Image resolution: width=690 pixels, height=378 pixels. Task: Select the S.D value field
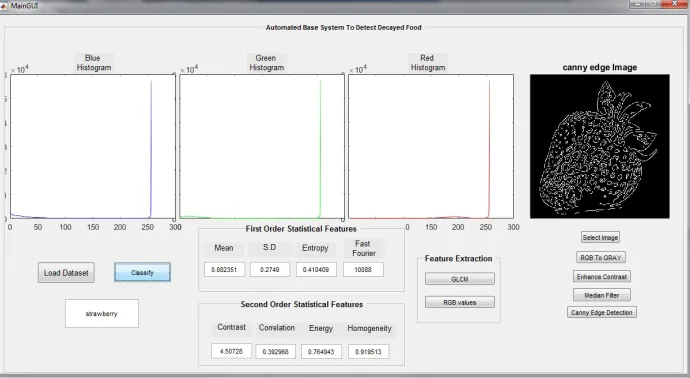pyautogui.click(x=270, y=269)
